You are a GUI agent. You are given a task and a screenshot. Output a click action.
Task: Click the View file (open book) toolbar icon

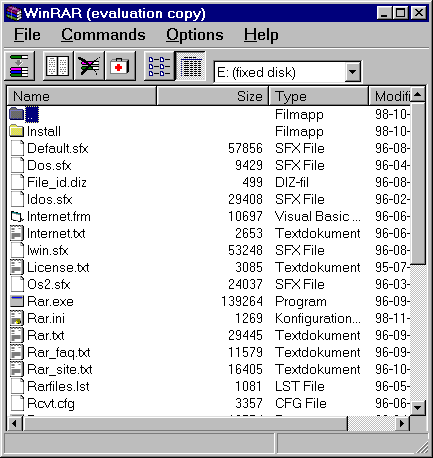click(58, 66)
